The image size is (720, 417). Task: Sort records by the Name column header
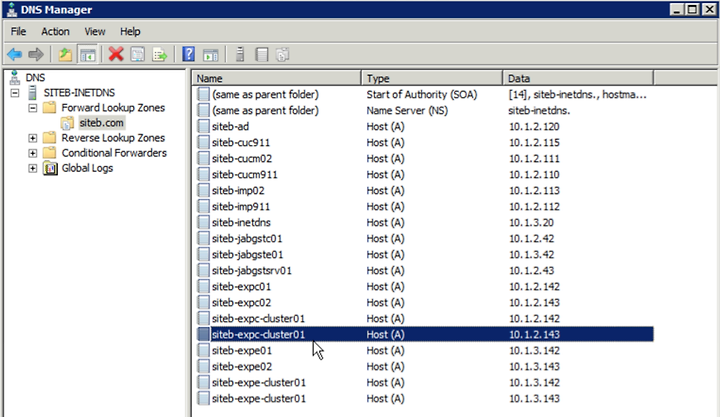[277, 79]
